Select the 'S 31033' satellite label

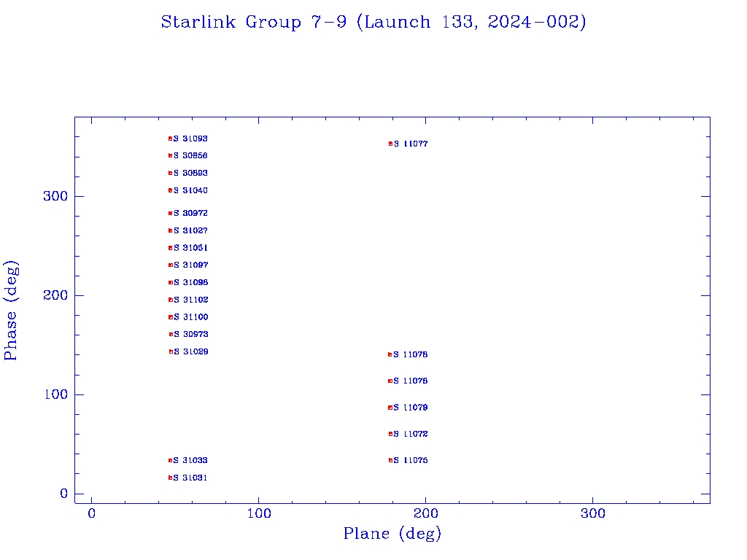click(190, 461)
